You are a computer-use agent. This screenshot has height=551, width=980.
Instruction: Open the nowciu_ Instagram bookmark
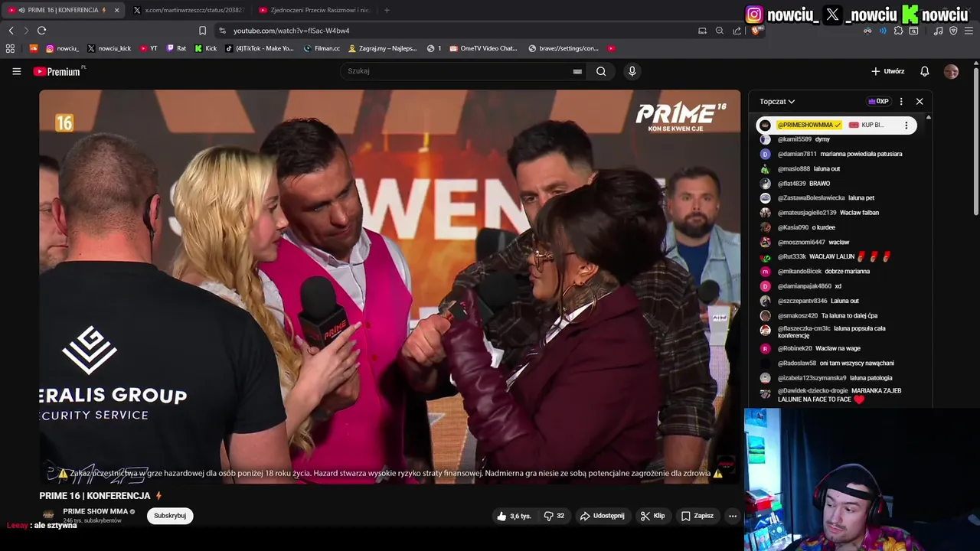62,48
